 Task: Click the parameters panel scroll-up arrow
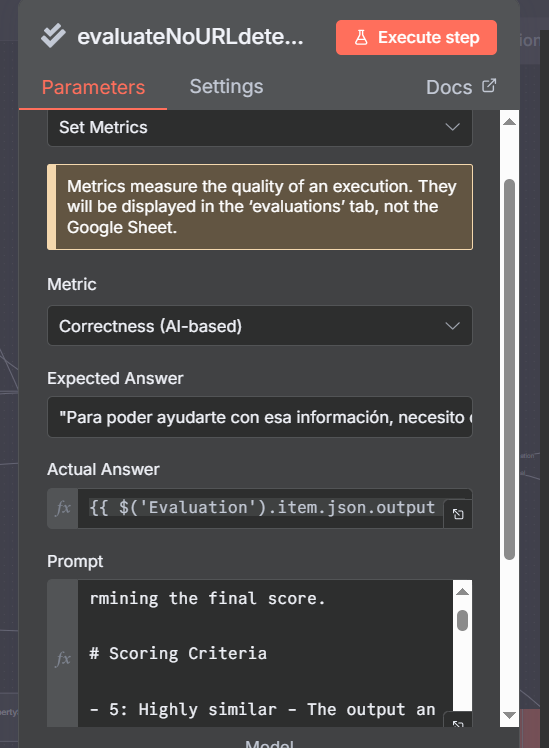pos(509,122)
